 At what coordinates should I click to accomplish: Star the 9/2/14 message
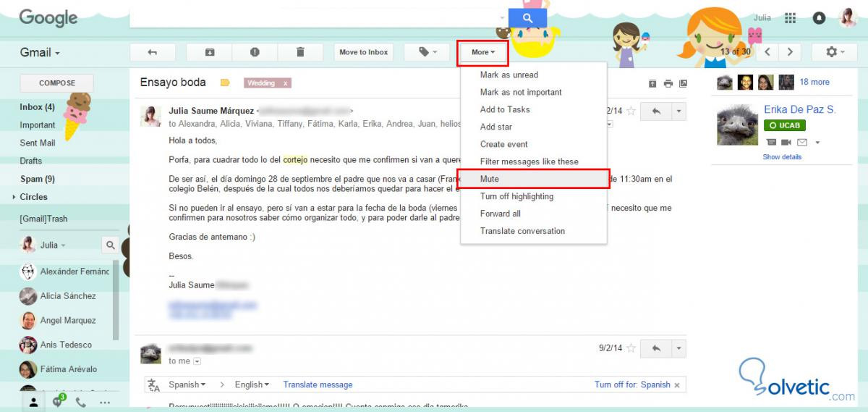[x=631, y=348]
